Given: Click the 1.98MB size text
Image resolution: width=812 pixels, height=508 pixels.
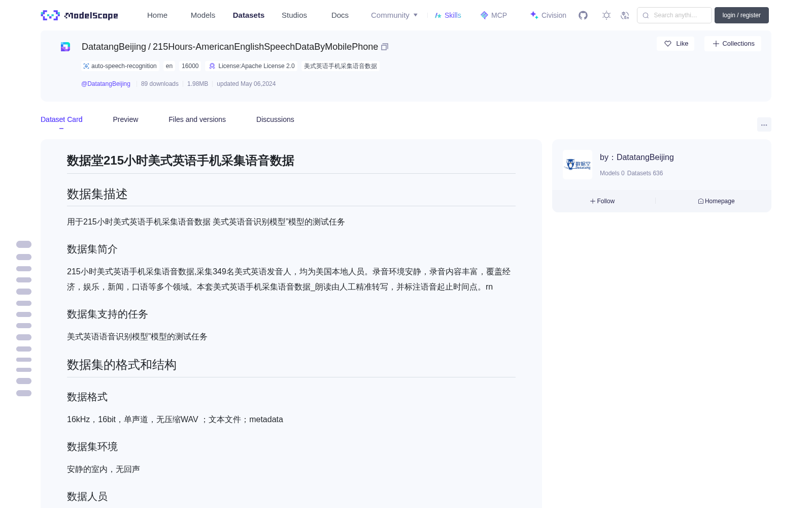Looking at the screenshot, I should (197, 84).
